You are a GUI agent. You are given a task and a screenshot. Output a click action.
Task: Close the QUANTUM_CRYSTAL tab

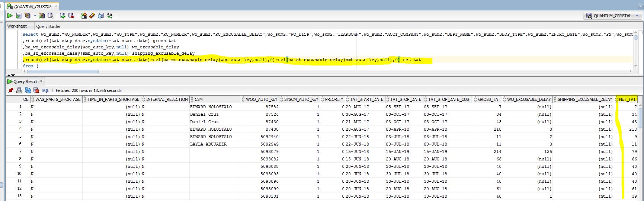click(x=57, y=7)
